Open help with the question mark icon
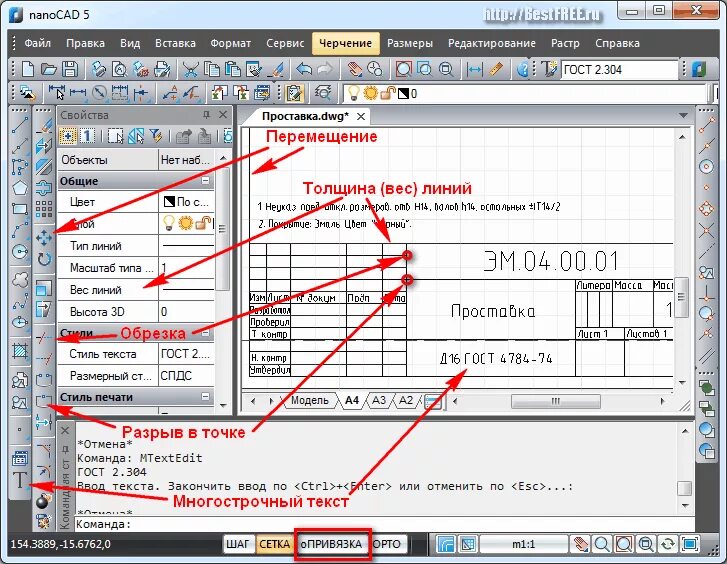This screenshot has height=564, width=727. pos(523,70)
